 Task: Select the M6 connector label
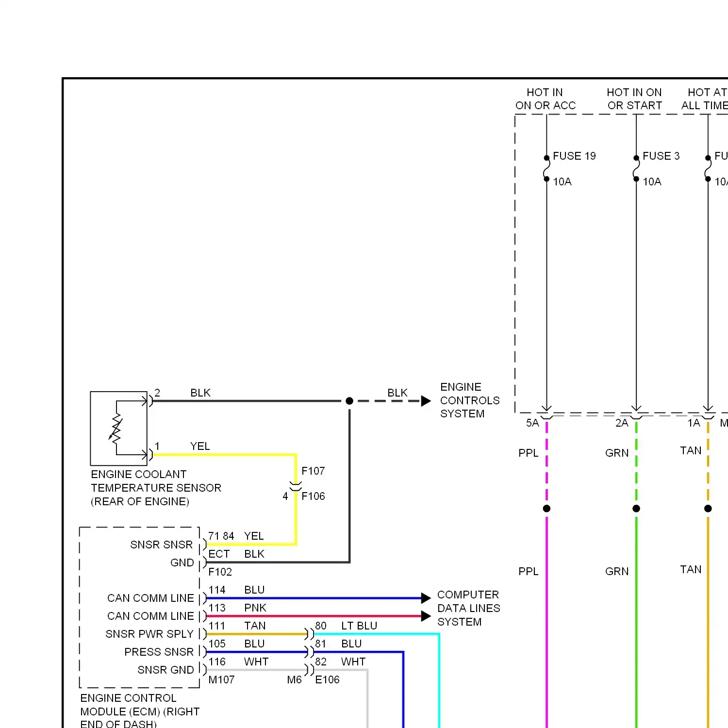[294, 679]
